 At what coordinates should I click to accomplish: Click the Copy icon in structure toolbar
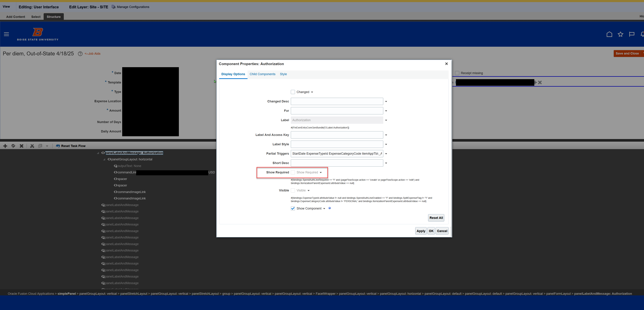pyautogui.click(x=40, y=146)
